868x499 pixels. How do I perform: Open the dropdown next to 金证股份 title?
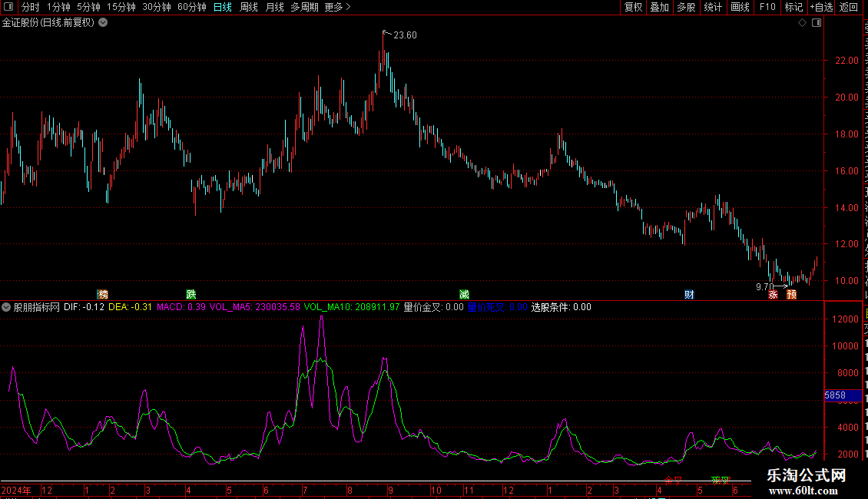coord(103,23)
